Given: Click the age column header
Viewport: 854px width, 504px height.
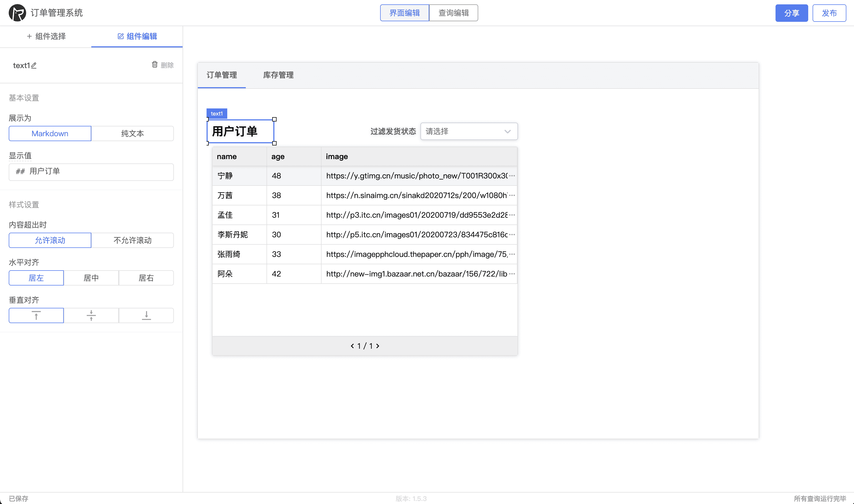Looking at the screenshot, I should [294, 157].
